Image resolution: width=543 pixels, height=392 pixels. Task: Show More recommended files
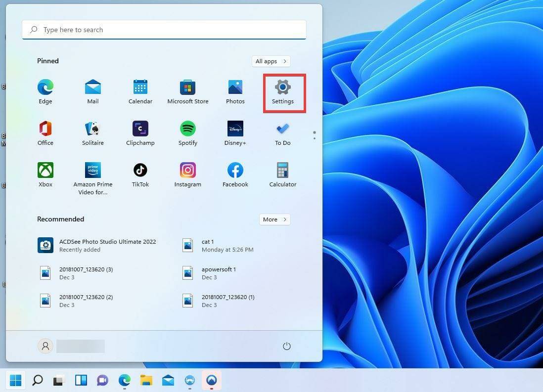274,219
